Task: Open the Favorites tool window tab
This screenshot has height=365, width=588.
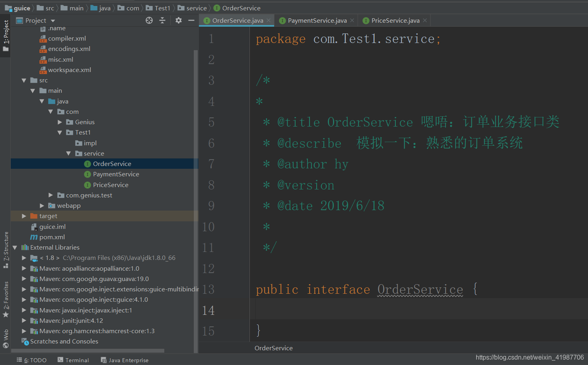Action: click(x=6, y=299)
